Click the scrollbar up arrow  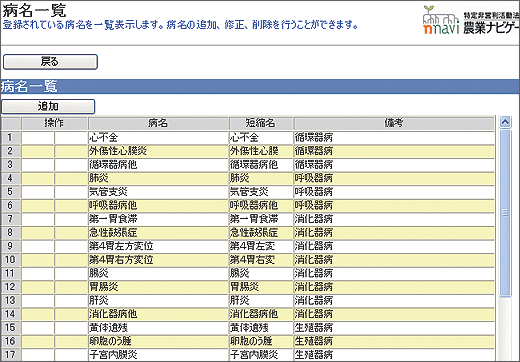pyautogui.click(x=505, y=122)
